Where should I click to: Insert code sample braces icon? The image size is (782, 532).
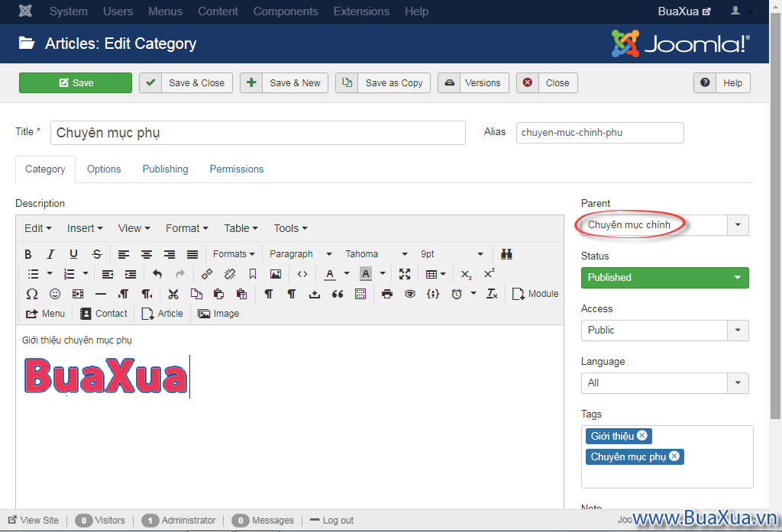[433, 294]
